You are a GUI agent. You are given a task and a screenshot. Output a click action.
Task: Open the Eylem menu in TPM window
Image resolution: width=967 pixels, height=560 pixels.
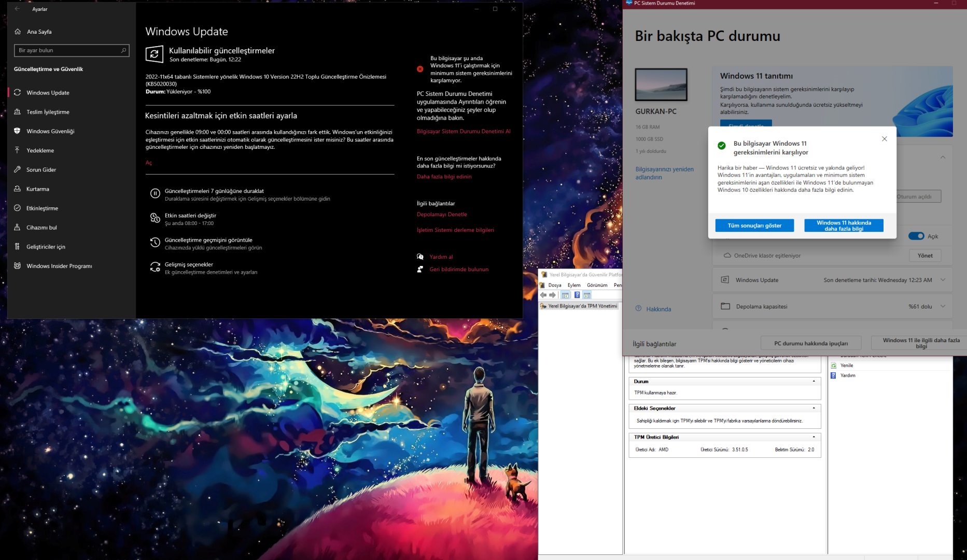574,285
